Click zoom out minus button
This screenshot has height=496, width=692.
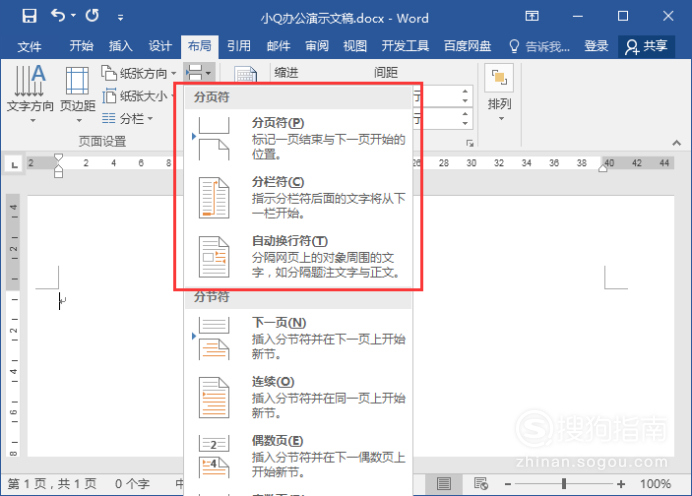click(508, 484)
